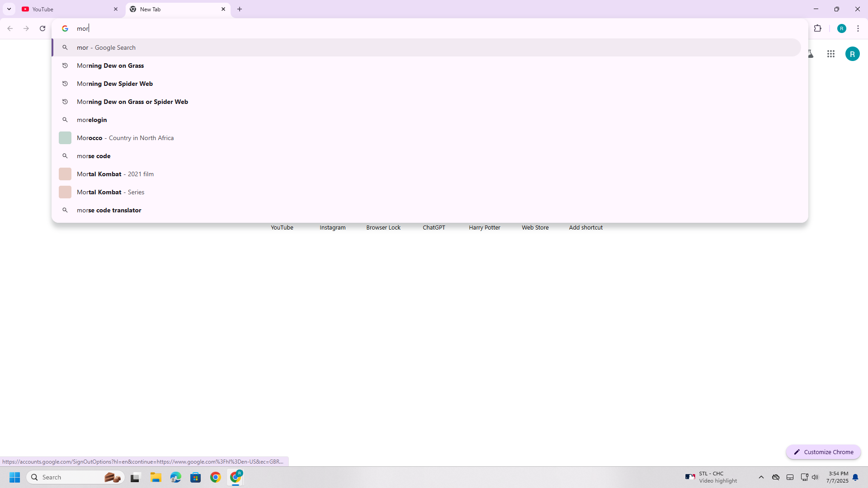
Task: Open the Web Store shortcut
Action: pyautogui.click(x=535, y=227)
